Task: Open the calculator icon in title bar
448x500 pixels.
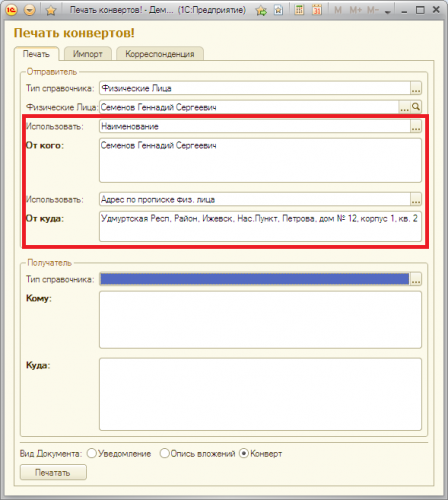Action: click(299, 10)
